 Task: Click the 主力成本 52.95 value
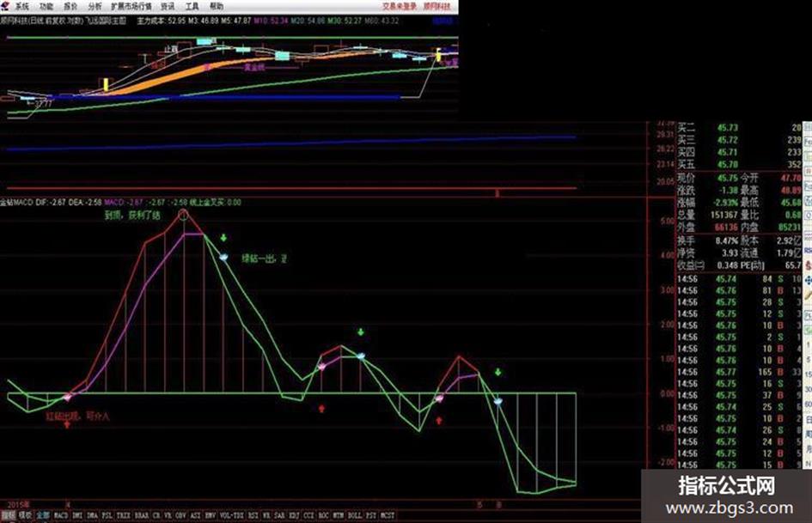(x=161, y=21)
